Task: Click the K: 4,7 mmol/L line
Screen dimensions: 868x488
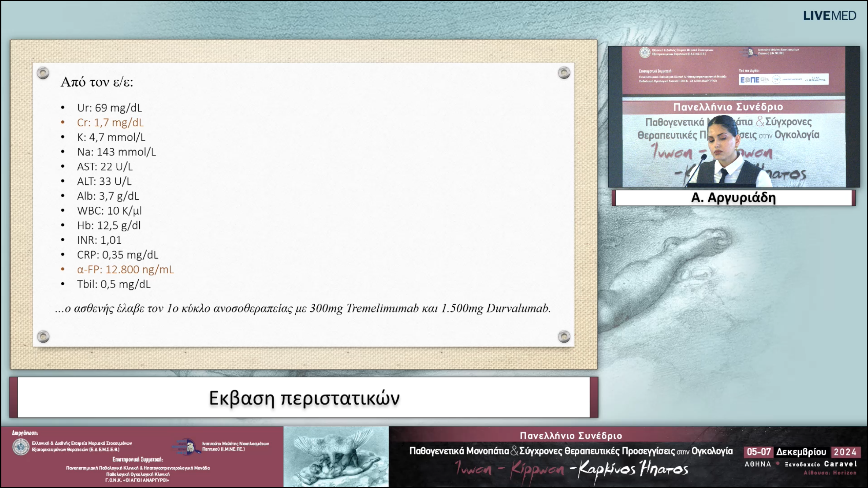Action: tap(111, 137)
